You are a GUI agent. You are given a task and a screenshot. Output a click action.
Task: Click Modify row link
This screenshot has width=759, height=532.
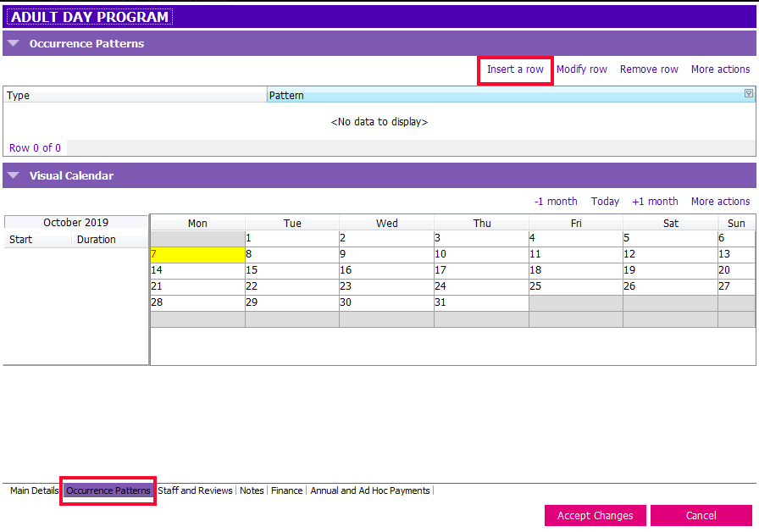[581, 69]
